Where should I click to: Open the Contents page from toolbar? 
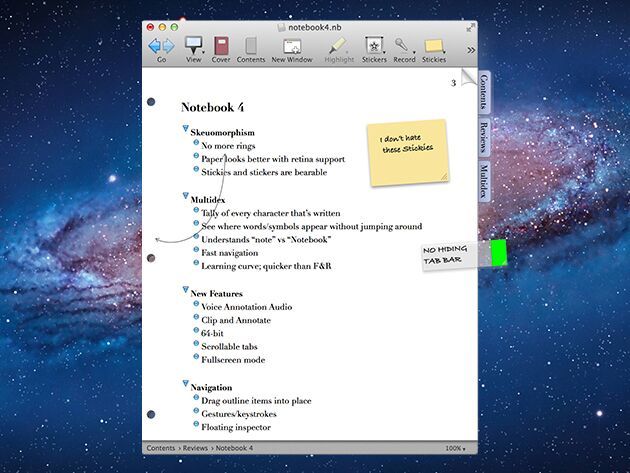click(251, 46)
